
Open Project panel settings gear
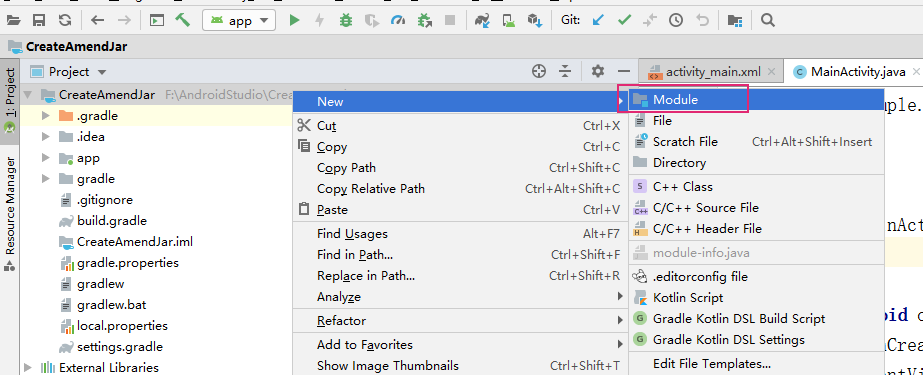(x=598, y=72)
